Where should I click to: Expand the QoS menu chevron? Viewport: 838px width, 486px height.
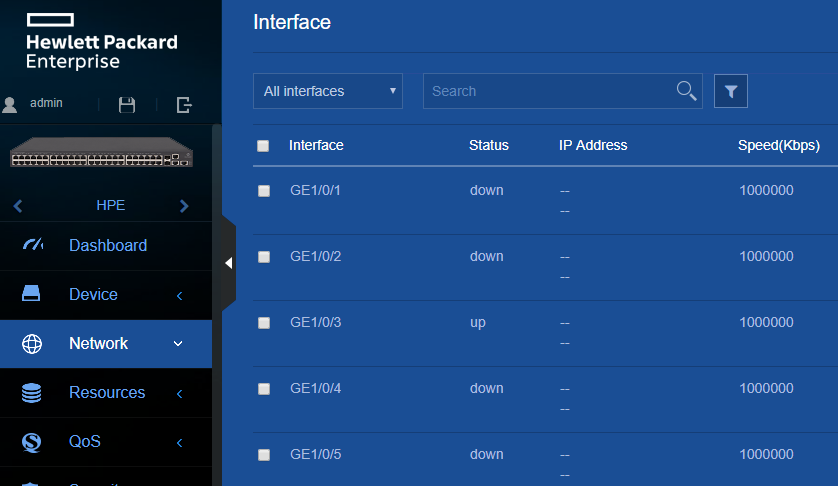point(180,443)
